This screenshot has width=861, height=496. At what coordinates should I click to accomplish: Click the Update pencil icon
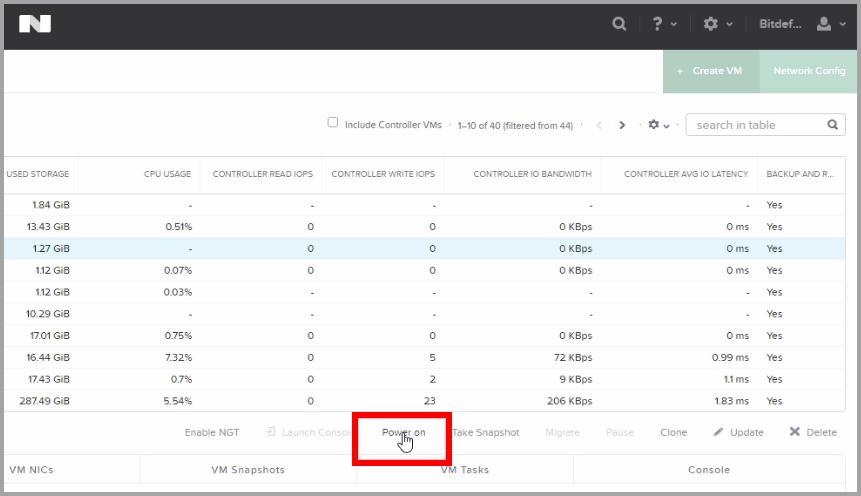point(718,433)
